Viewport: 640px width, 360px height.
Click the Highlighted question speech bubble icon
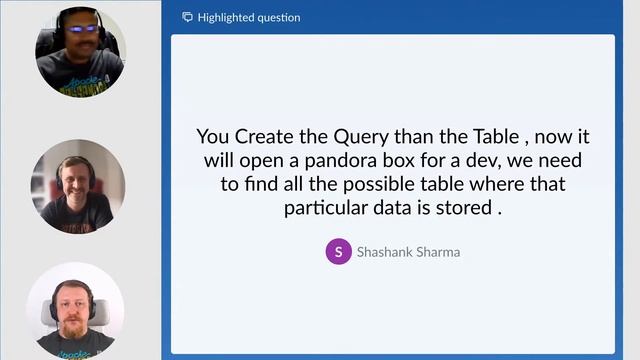pos(187,17)
